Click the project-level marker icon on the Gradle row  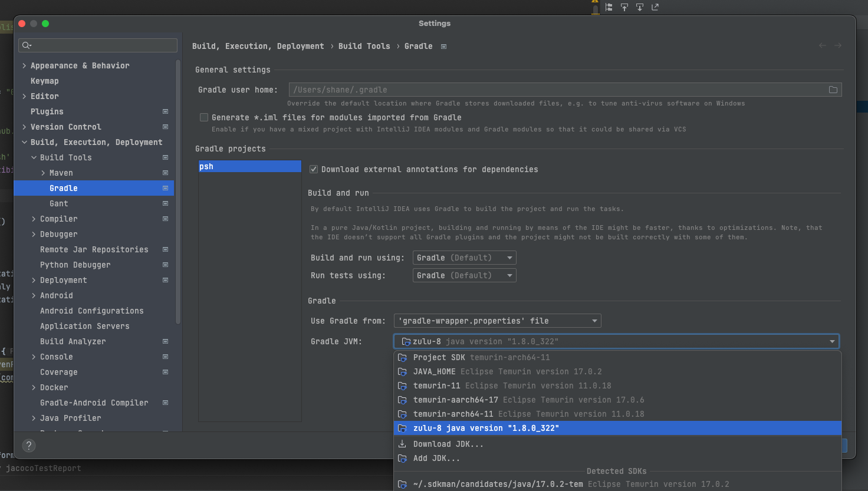[x=165, y=188]
